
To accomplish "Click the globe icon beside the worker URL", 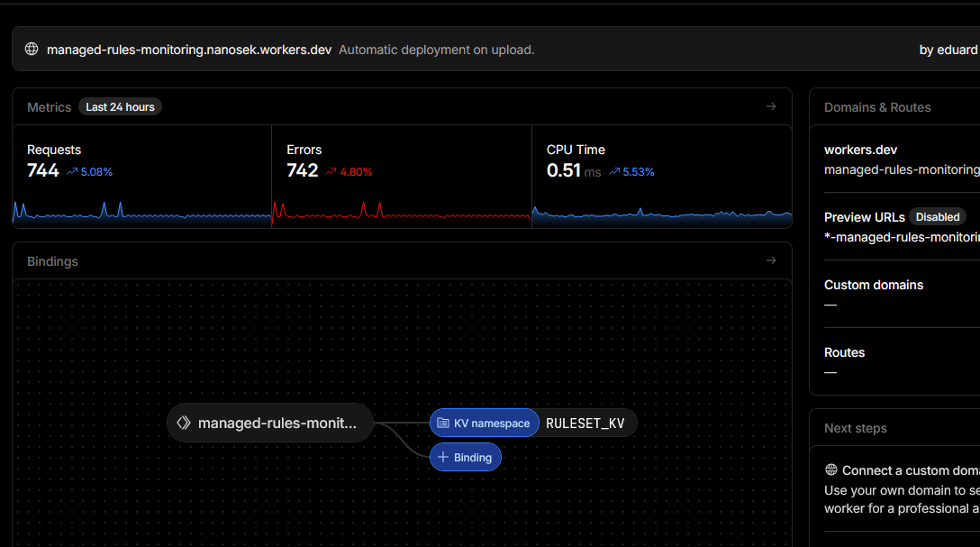I will [32, 50].
